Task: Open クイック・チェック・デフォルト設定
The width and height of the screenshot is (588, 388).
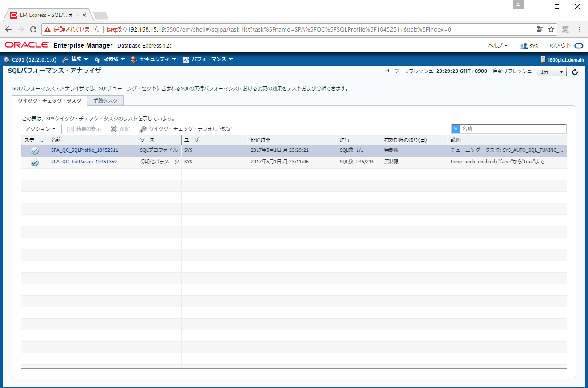Action: click(x=186, y=129)
